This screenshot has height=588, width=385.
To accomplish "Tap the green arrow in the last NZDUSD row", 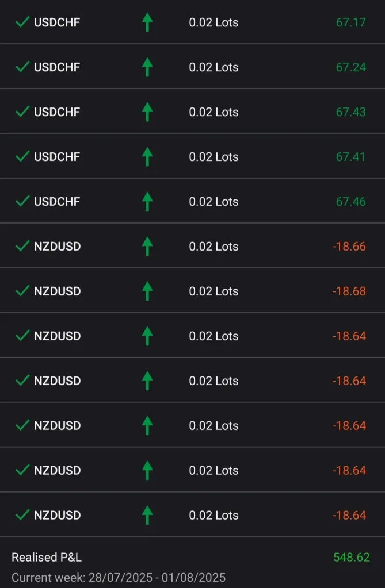I will point(147,515).
